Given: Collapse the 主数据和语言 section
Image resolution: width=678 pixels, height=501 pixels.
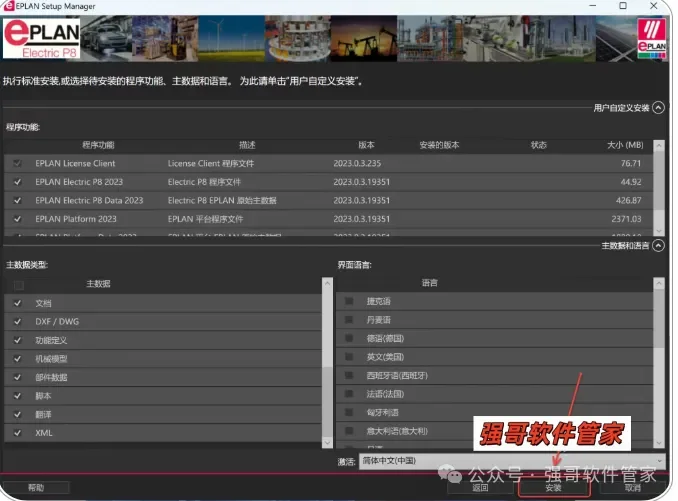Looking at the screenshot, I should click(x=658, y=246).
